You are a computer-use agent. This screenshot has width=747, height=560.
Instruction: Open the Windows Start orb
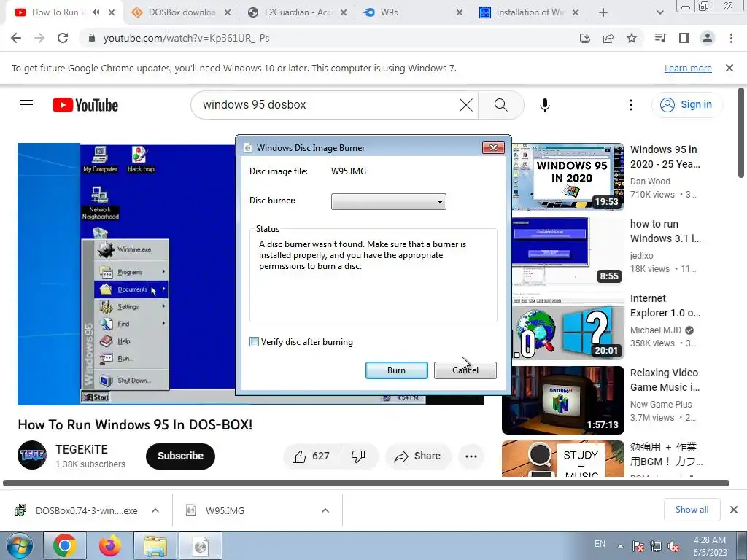pos(20,545)
